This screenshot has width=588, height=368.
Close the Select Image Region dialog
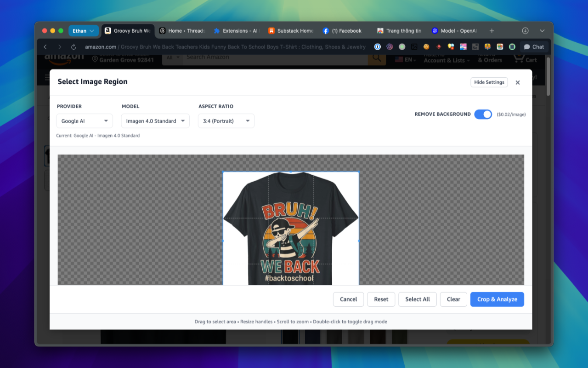point(518,82)
